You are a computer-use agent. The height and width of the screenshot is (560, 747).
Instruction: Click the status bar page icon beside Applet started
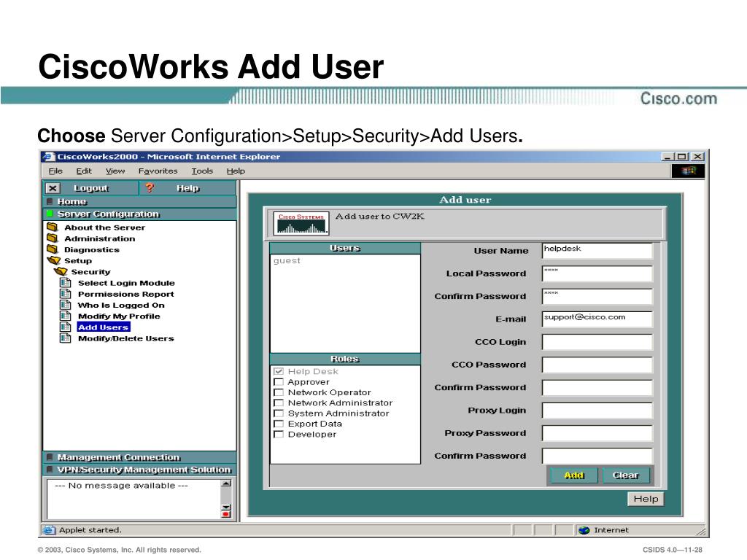[49, 530]
